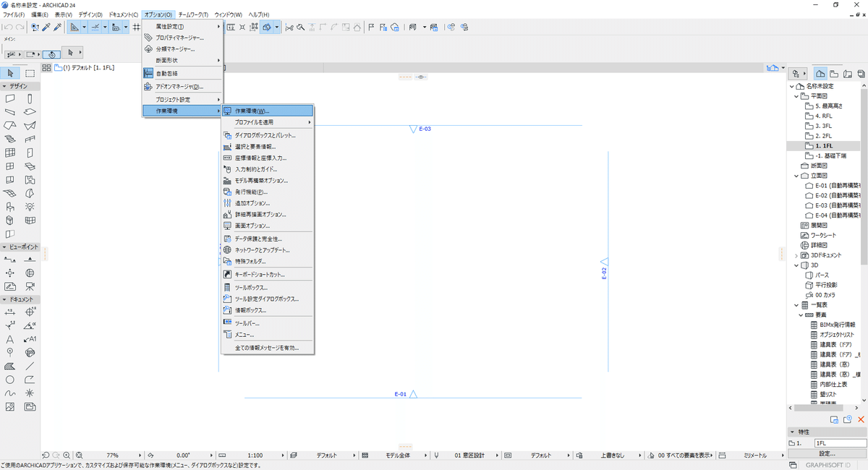Viewport: 868px width, 470px height.
Task: Select the Marquee tool in the toolbox
Action: 30,73
